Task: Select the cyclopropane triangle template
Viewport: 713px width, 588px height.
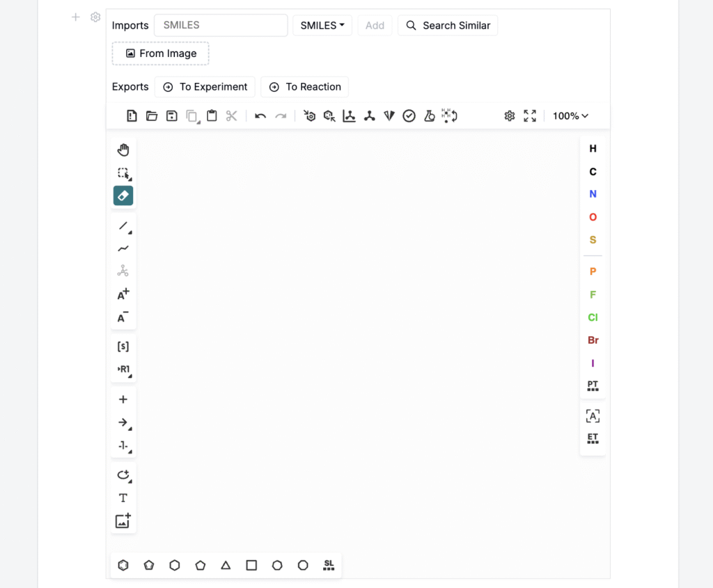Action: [x=226, y=565]
